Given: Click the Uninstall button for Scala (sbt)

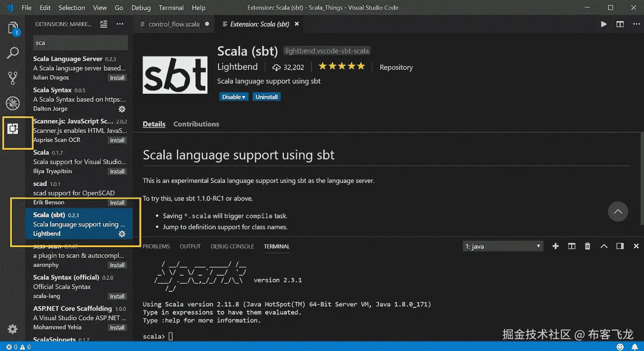Looking at the screenshot, I should [267, 97].
